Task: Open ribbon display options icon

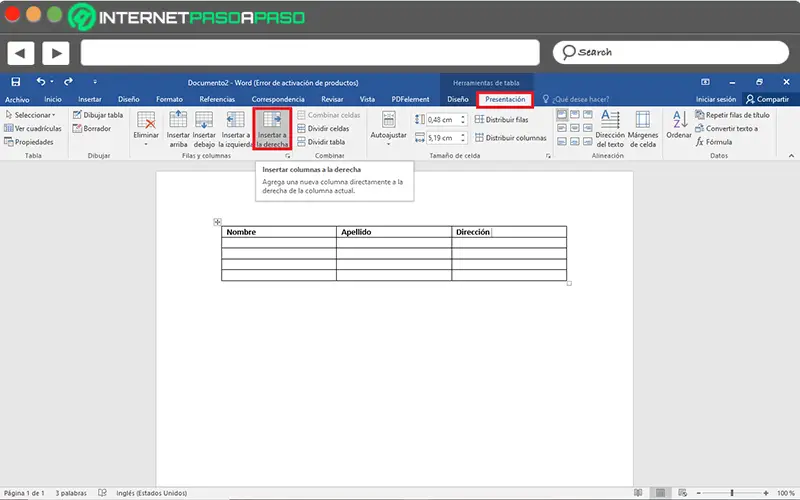Action: click(705, 82)
